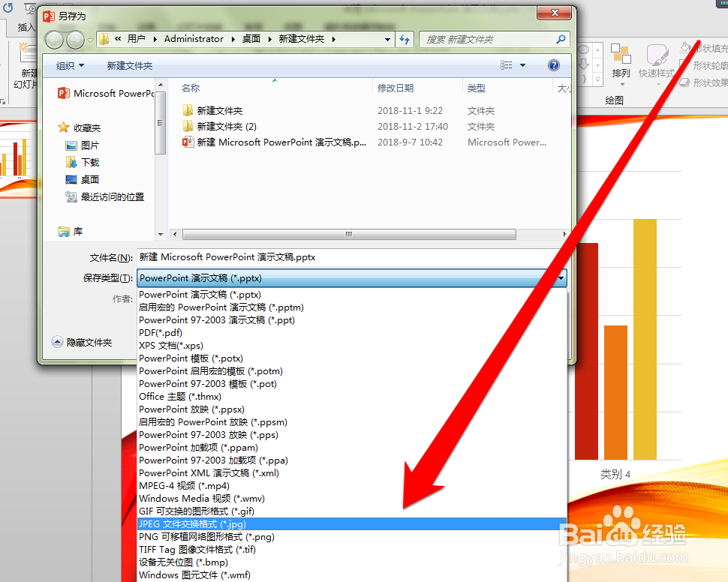This screenshot has height=582, width=728.
Task: Select the 新建文件夹 (2) folder row
Action: 220,126
